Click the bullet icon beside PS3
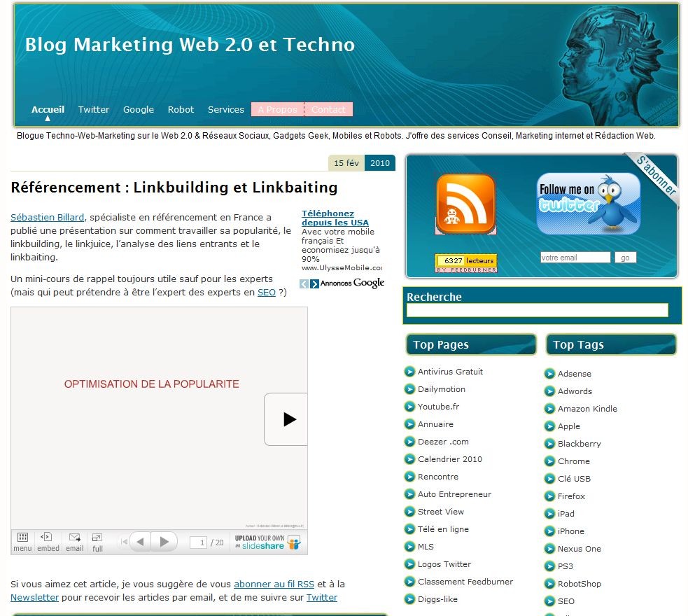This screenshot has height=616, width=688. coord(549,566)
